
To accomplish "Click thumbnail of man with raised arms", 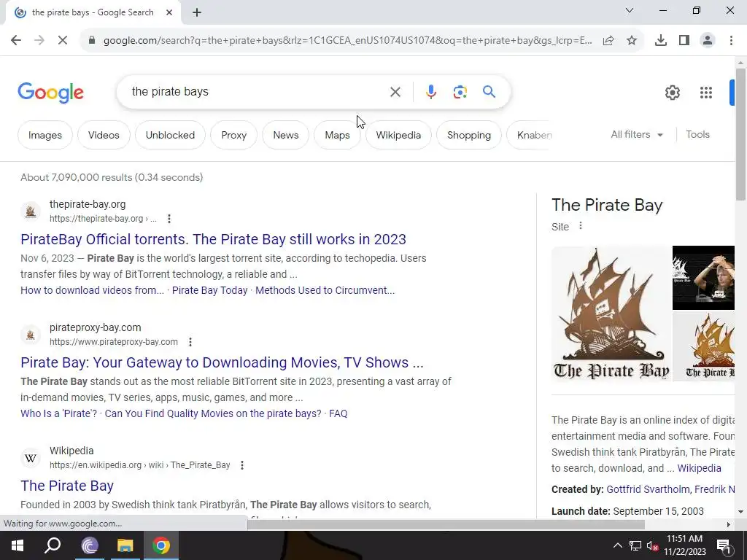I will tap(704, 278).
